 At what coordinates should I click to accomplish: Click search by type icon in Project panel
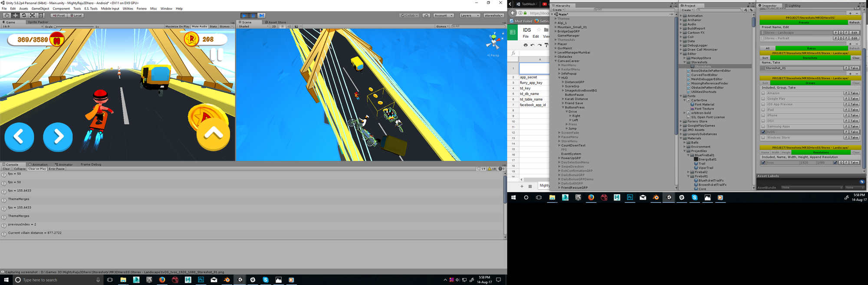click(x=746, y=10)
